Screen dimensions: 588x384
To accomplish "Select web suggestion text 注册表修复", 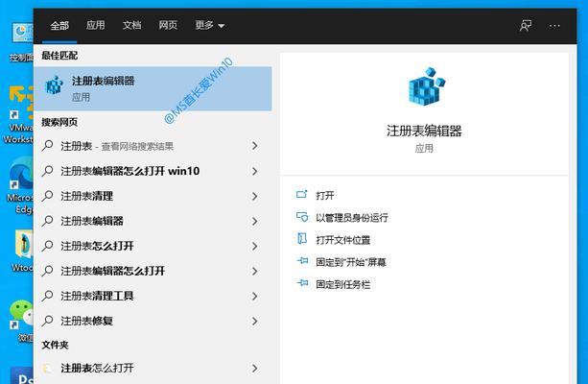I will (x=87, y=321).
